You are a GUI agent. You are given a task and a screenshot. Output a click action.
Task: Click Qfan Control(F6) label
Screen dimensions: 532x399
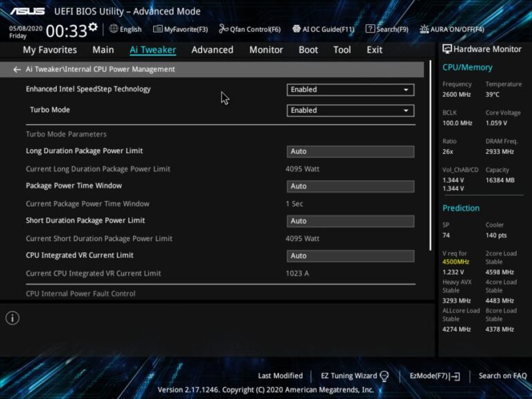coord(255,30)
